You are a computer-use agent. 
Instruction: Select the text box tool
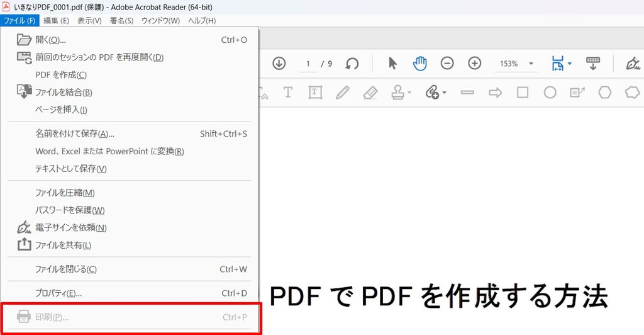click(315, 92)
